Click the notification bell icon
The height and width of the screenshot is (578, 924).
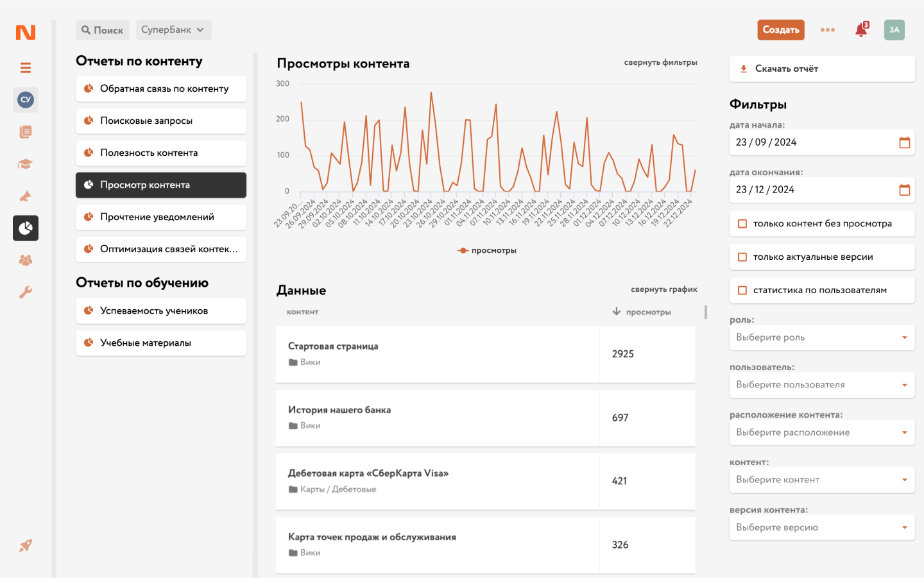[x=861, y=30]
